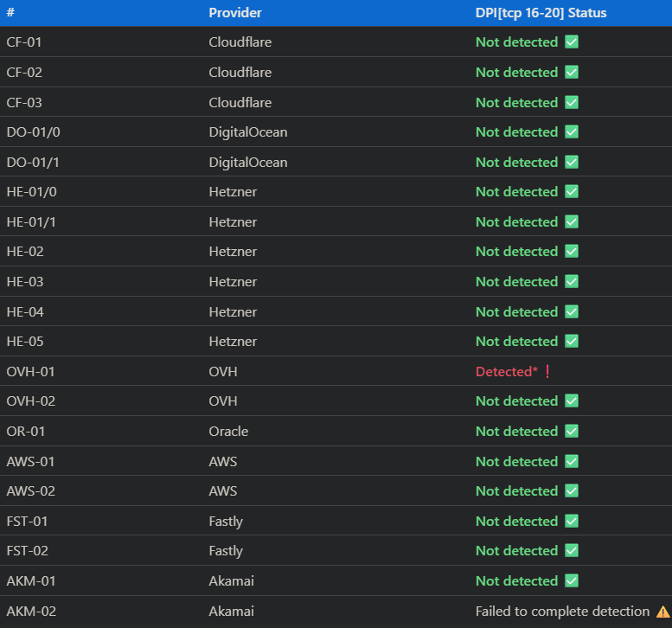Click the green check icon in HE-01/0 row
Viewport: 672px width, 628px height.
(572, 191)
